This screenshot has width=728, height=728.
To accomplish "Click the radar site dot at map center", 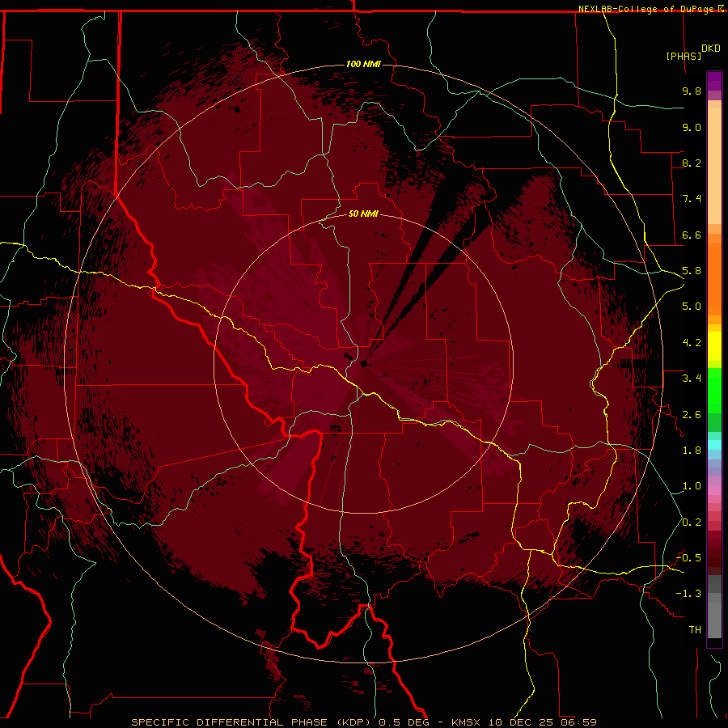I will click(364, 363).
